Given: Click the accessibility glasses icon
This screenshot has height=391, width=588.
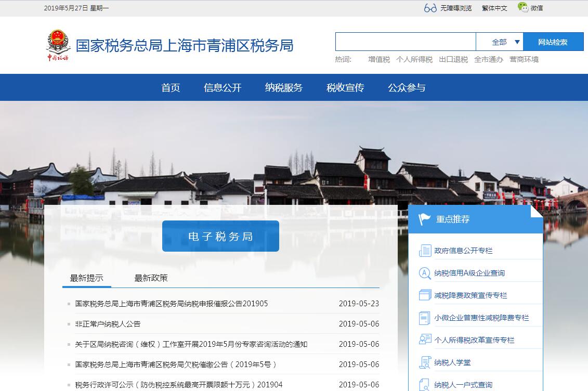Looking at the screenshot, I should (430, 8).
